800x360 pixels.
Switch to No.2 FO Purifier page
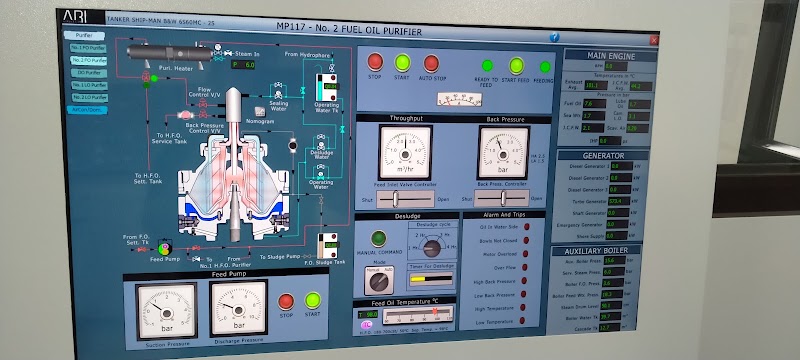tap(88, 61)
